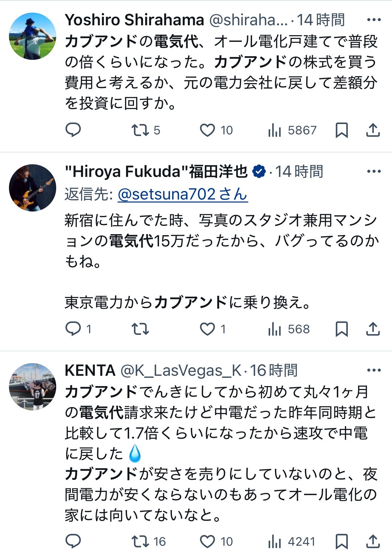This screenshot has width=392, height=557.
Task: View analytics showing 568 views
Action: click(289, 329)
